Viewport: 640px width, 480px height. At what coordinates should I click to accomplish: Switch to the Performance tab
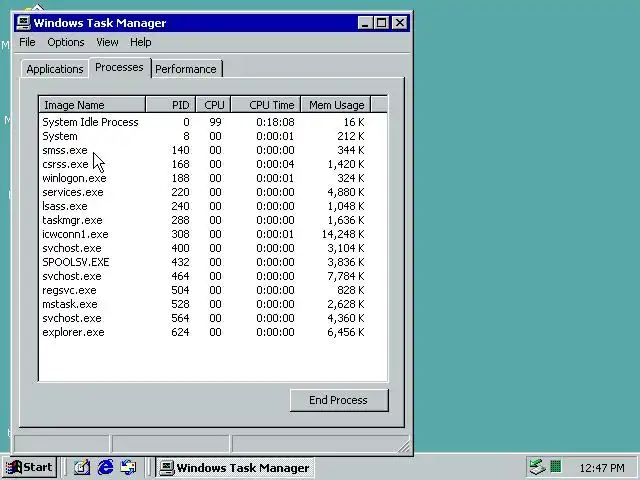186,69
